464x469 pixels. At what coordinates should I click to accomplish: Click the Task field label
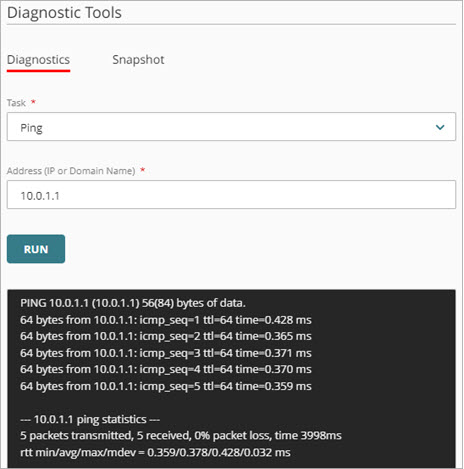pyautogui.click(x=16, y=103)
